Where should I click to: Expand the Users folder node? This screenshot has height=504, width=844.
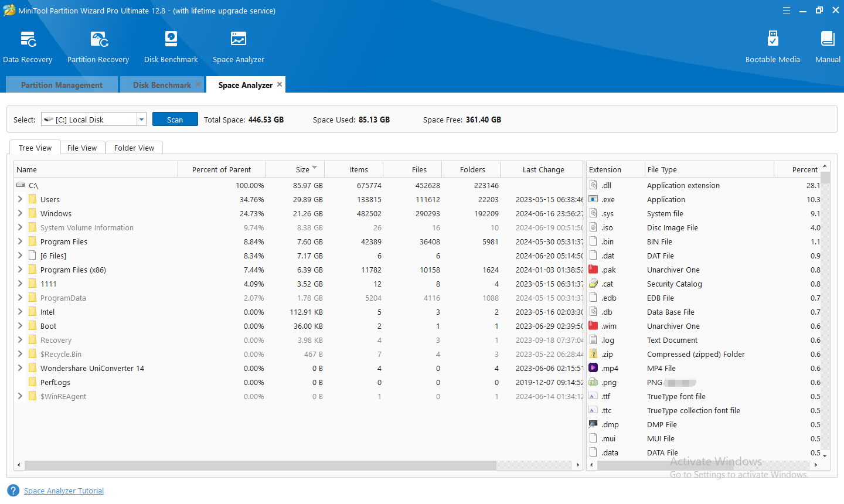[20, 199]
